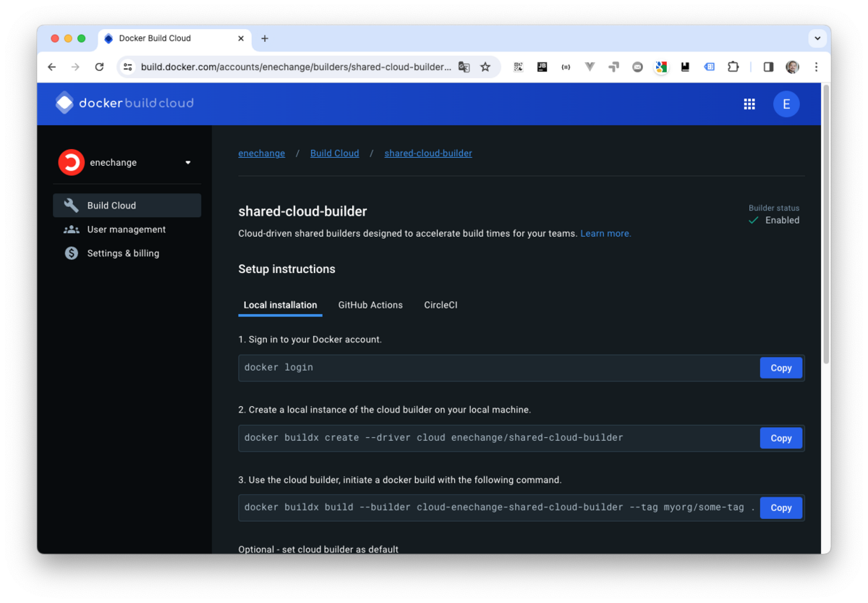Switch to CircleCI tab

click(x=441, y=305)
